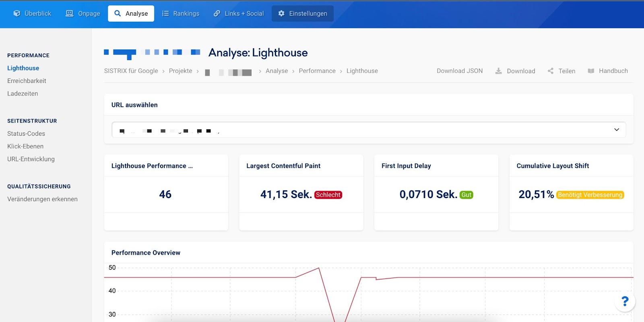Image resolution: width=644 pixels, height=322 pixels.
Task: Click the Benötigt Verbesserung badge
Action: [x=590, y=195]
